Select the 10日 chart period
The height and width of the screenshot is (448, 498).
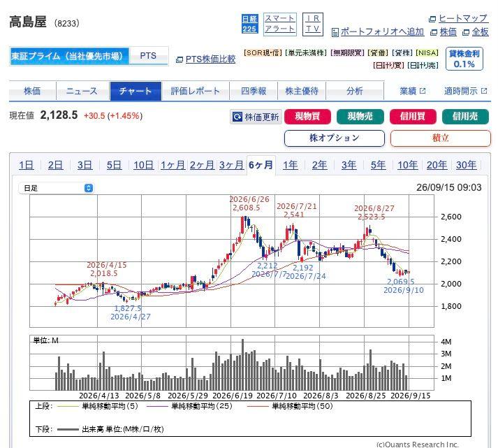144,165
